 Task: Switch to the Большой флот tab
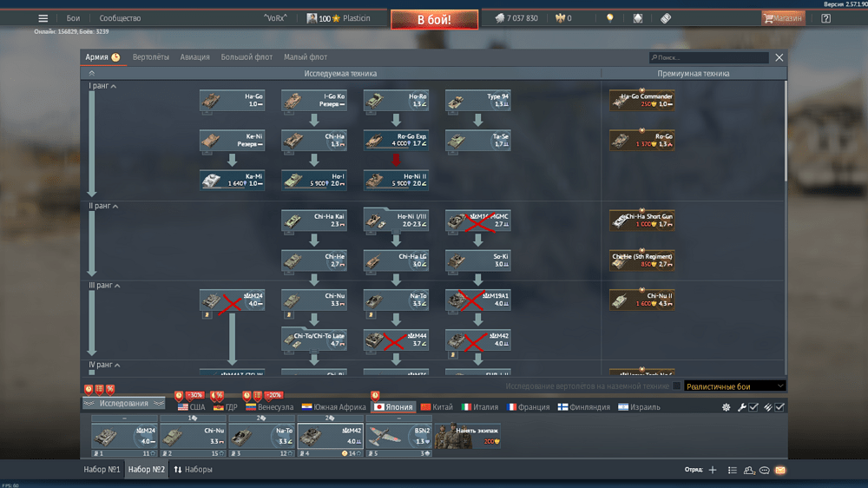(247, 57)
